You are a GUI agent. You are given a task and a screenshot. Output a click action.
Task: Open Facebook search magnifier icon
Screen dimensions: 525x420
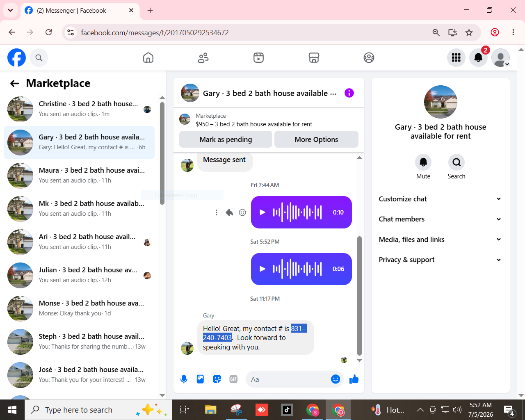(x=39, y=58)
